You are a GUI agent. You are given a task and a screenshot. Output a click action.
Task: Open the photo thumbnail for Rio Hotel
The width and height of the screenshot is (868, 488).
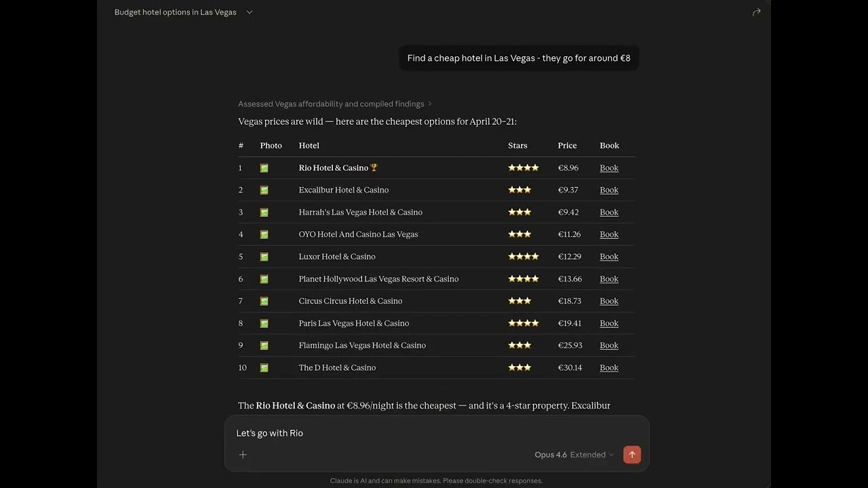[264, 167]
